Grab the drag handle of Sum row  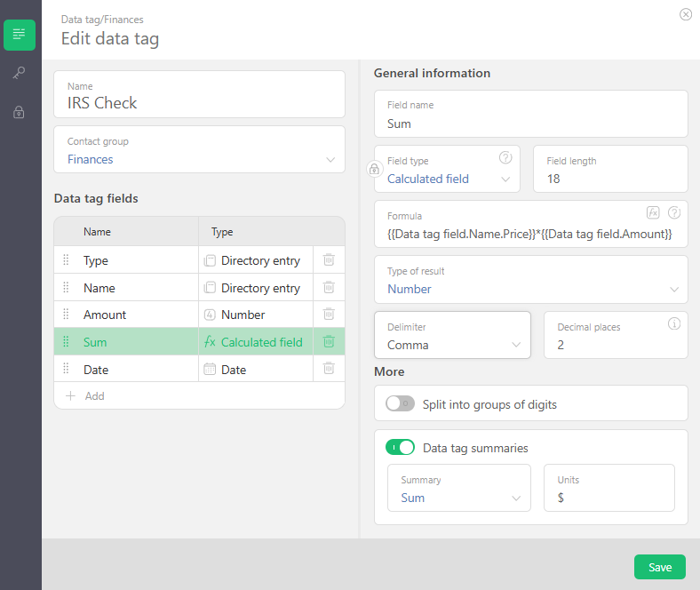pyautogui.click(x=66, y=342)
